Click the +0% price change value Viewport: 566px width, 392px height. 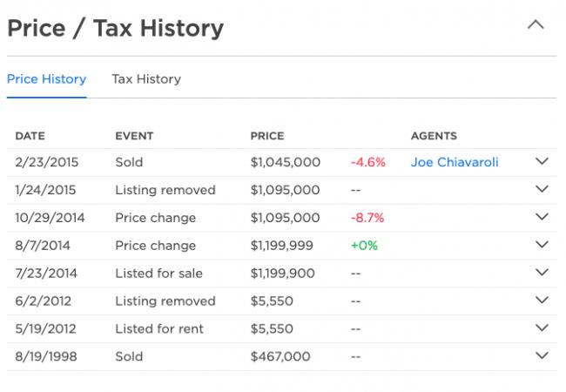[364, 246]
